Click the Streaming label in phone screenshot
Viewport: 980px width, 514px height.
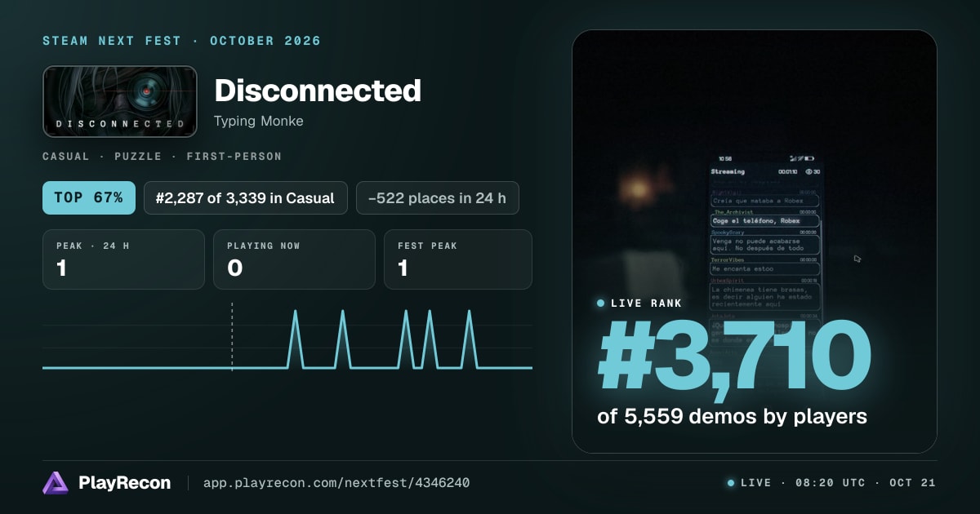point(728,171)
